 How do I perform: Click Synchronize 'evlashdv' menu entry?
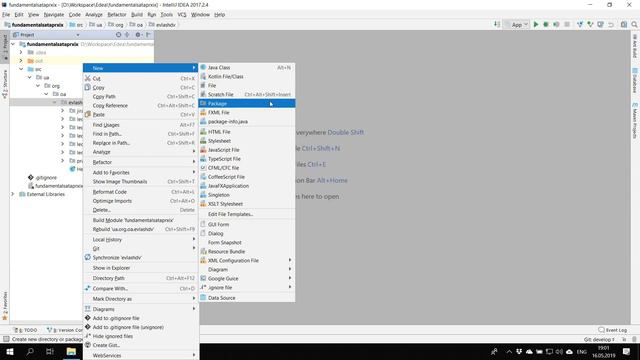click(140, 258)
